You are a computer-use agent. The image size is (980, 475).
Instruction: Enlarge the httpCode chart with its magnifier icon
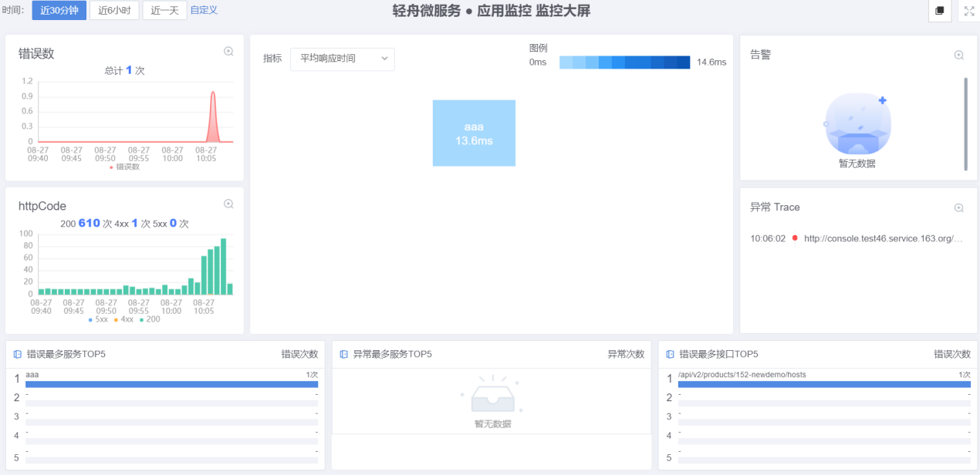coord(228,204)
